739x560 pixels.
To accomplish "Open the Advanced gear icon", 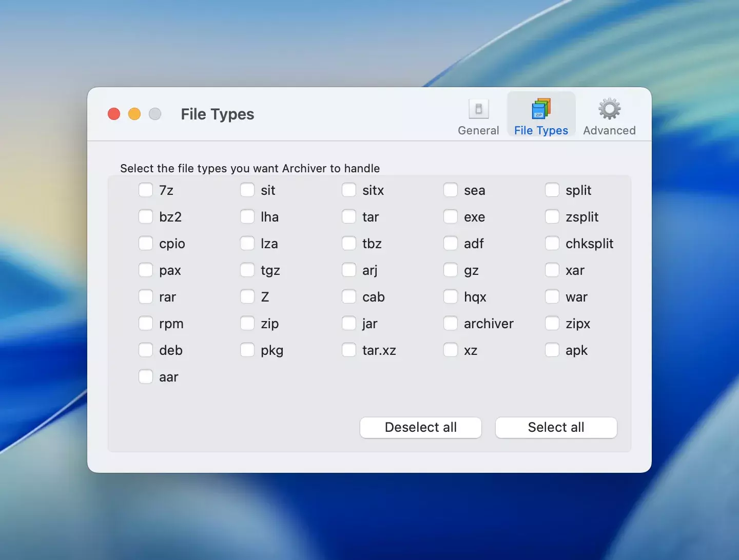I will click(x=609, y=109).
